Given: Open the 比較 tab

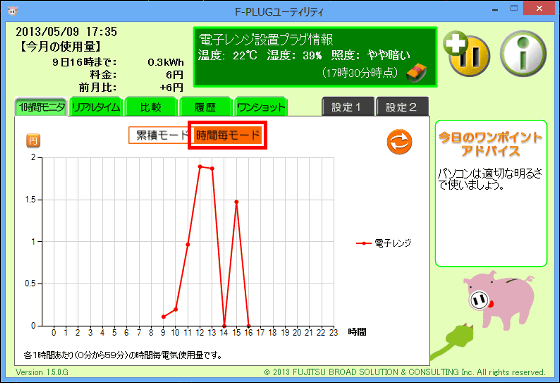Looking at the screenshot, I should click(151, 107).
